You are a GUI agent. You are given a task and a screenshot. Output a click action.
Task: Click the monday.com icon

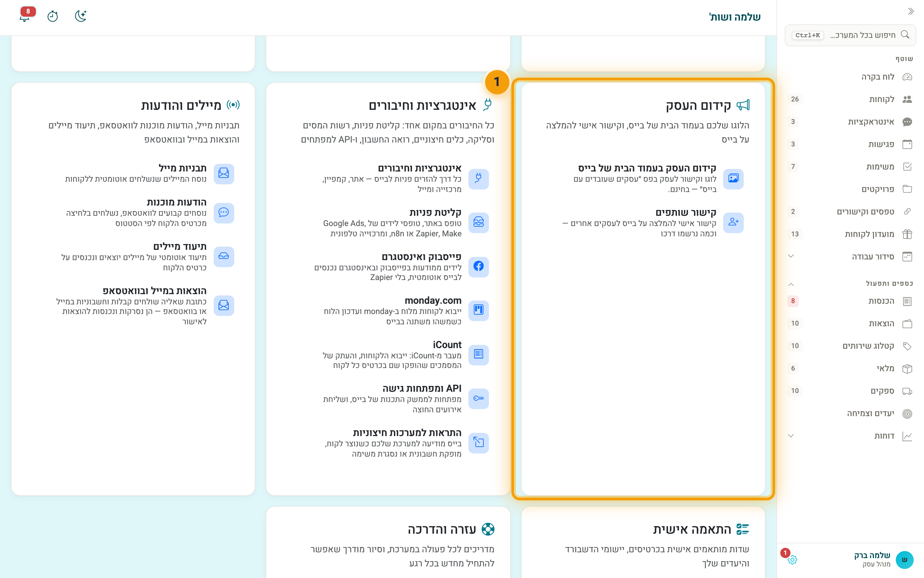478,311
